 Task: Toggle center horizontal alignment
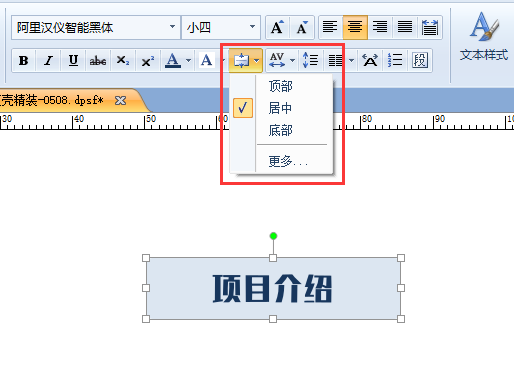pos(355,27)
